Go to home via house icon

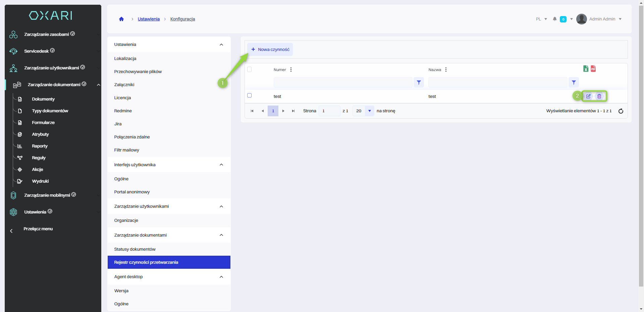[121, 19]
